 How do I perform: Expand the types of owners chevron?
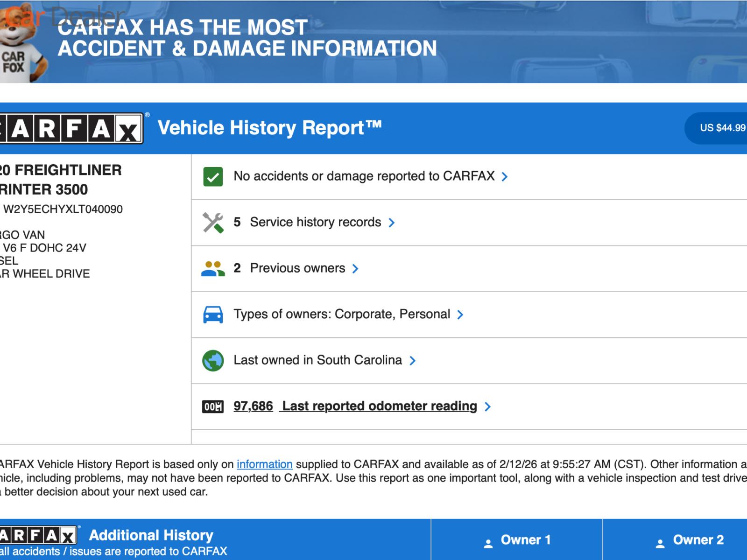point(460,315)
